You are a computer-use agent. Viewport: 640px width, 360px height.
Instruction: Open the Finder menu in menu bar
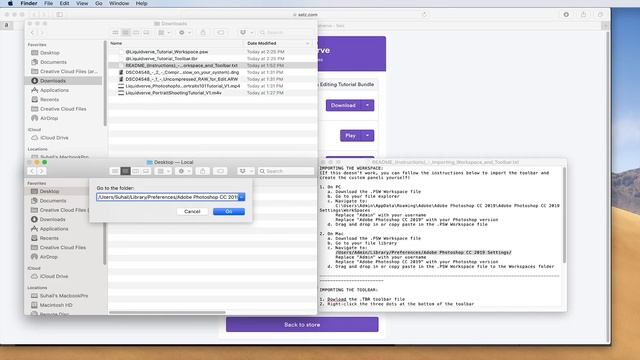click(x=29, y=3)
